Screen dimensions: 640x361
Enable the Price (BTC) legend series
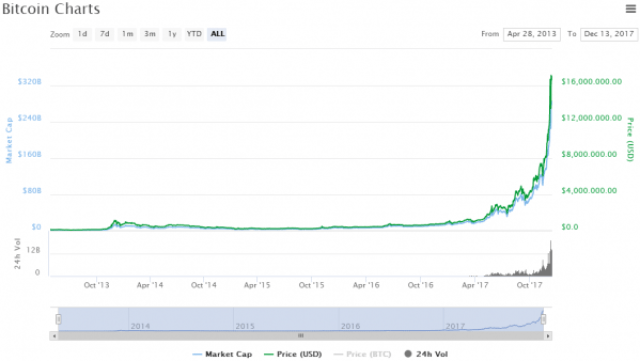click(x=362, y=354)
